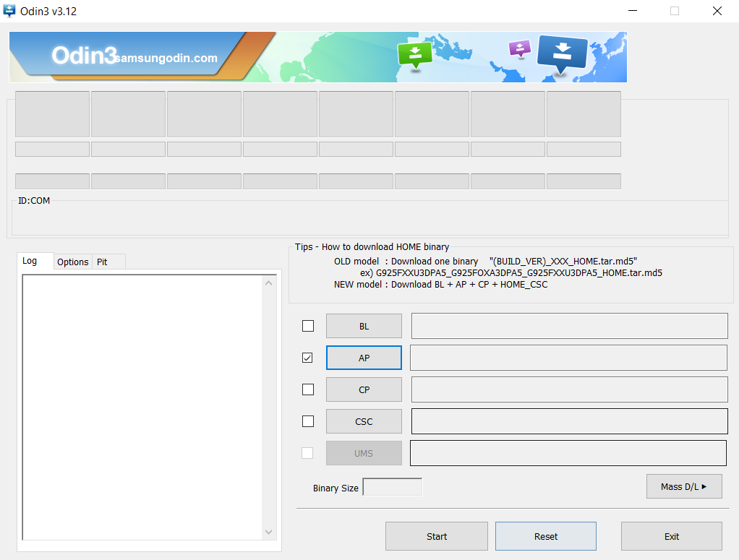Screen dimensions: 739x560
Task: Click the BL file button
Action: point(364,326)
